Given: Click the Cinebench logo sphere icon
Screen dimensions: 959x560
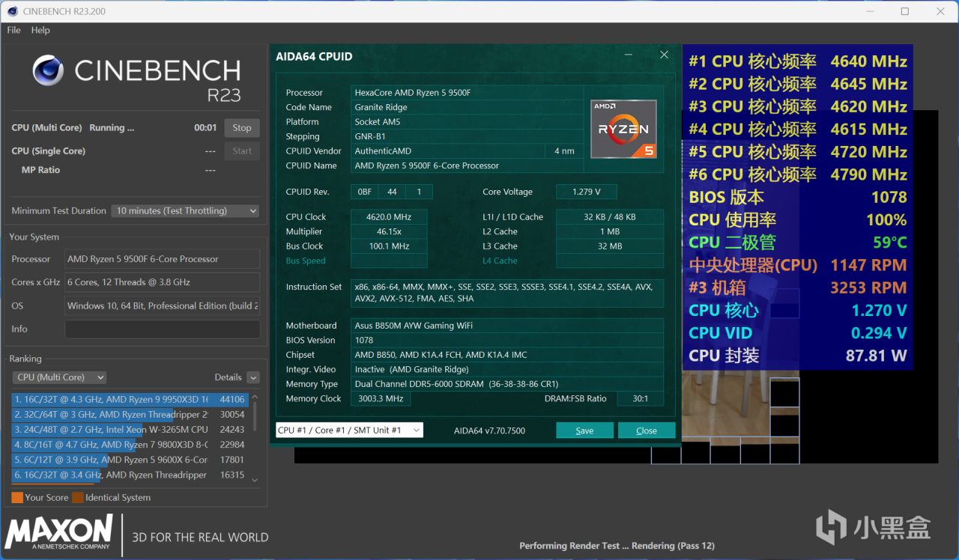Looking at the screenshot, I should click(48, 70).
